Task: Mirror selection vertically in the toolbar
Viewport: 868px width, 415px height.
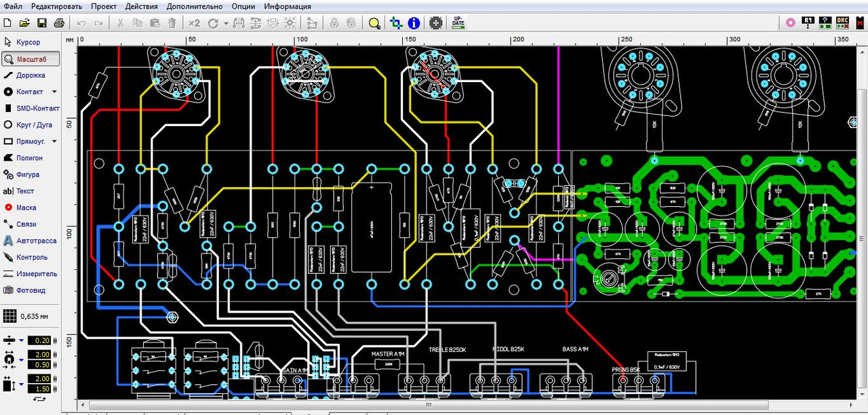Action: click(255, 23)
